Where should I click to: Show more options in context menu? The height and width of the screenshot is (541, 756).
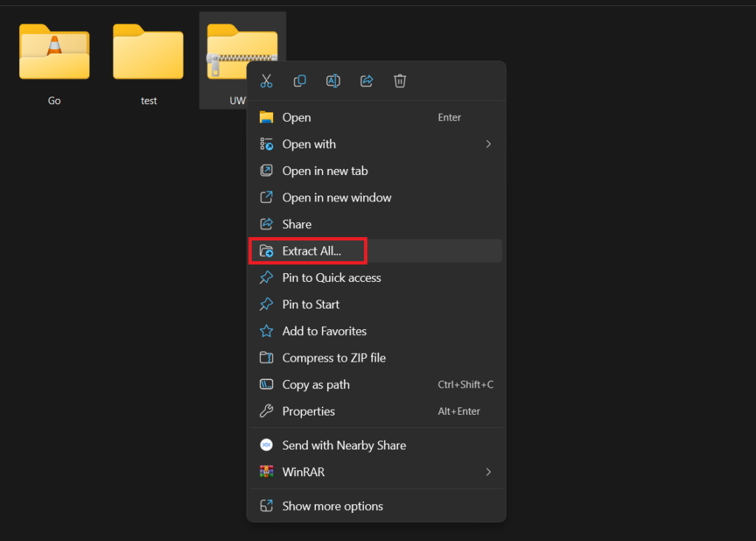click(332, 506)
